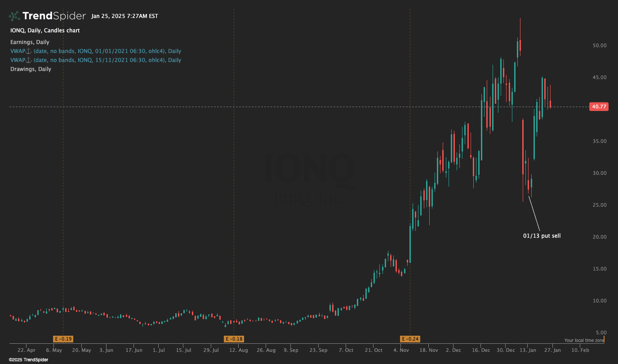The width and height of the screenshot is (618, 364).
Task: Select the VWAP legend entry anchored 01/01/2021
Action: coord(96,51)
